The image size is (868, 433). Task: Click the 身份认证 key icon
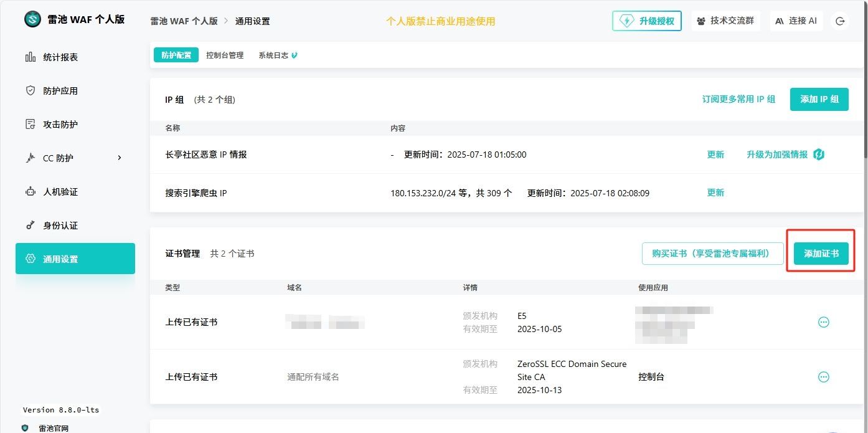30,226
